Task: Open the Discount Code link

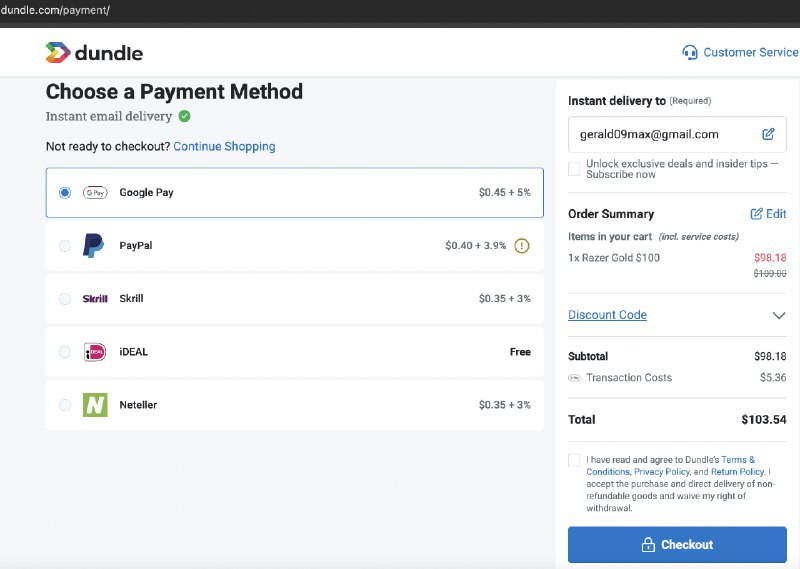Action: pos(607,315)
